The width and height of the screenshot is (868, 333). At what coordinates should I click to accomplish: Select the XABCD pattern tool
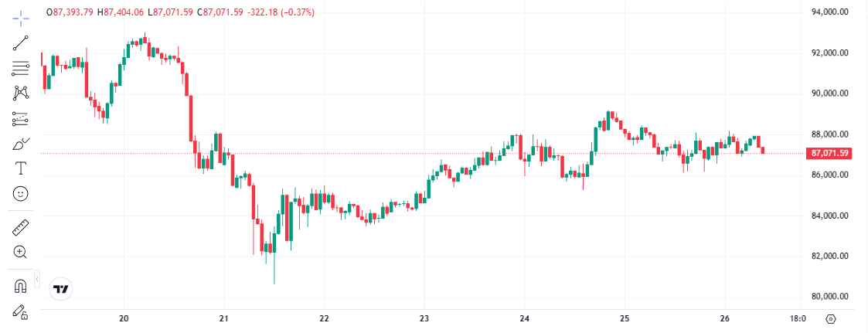pos(21,93)
